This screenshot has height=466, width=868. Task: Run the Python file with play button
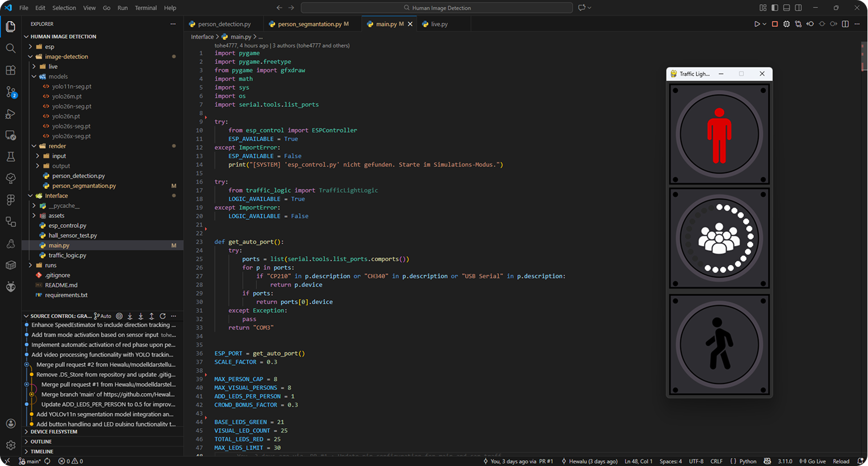coord(757,24)
